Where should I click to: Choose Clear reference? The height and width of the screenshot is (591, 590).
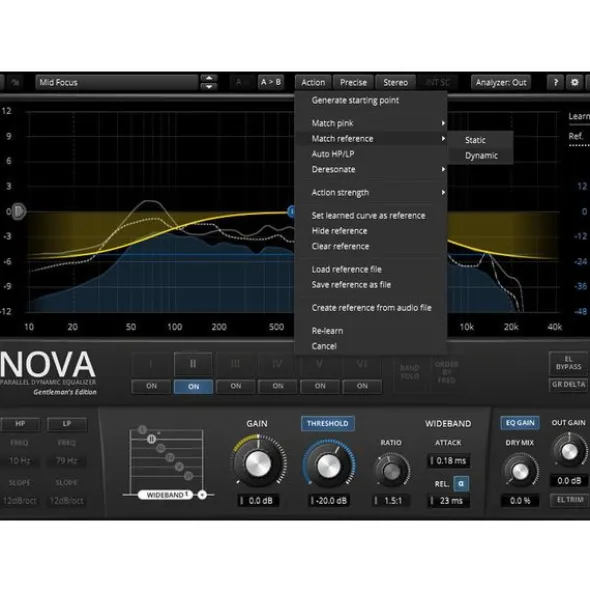[x=371, y=246]
